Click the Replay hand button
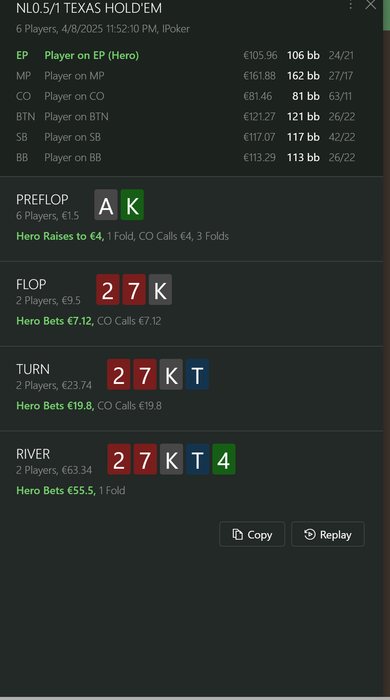The image size is (390, 700). tap(328, 534)
